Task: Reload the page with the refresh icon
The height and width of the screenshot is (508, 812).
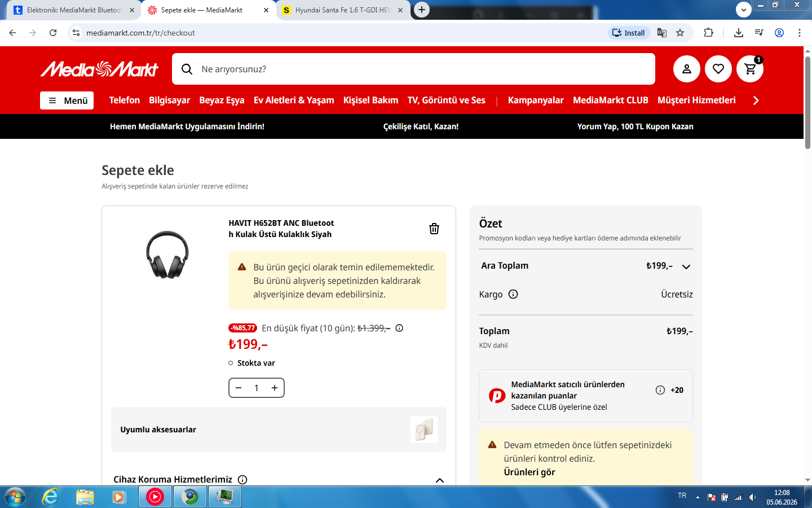Action: pos(53,33)
